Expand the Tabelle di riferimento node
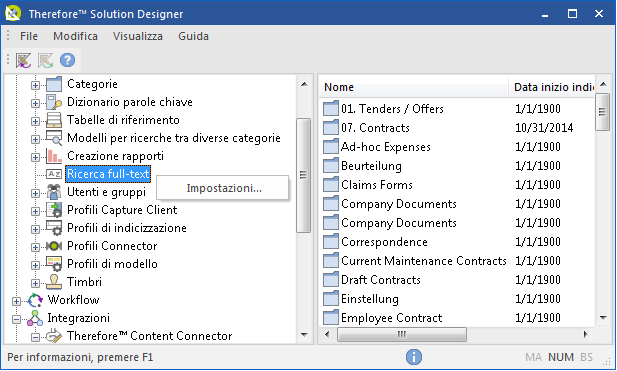617x371 pixels. pyautogui.click(x=35, y=121)
